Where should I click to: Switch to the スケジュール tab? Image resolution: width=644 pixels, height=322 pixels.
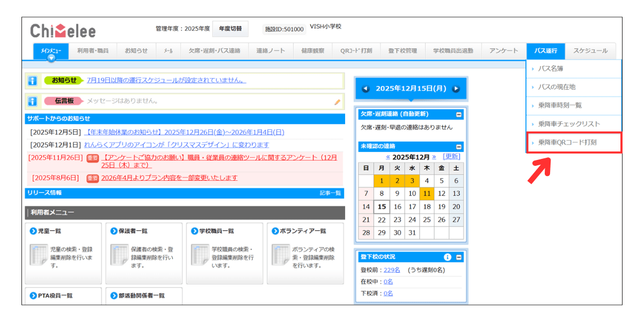click(590, 51)
